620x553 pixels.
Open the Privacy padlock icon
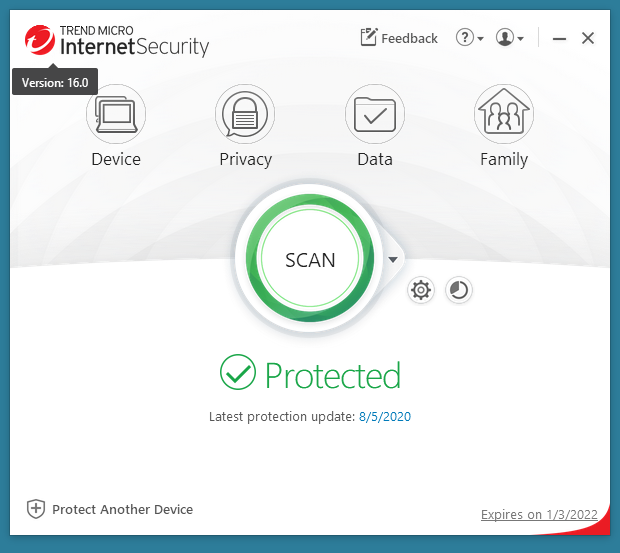click(x=245, y=113)
